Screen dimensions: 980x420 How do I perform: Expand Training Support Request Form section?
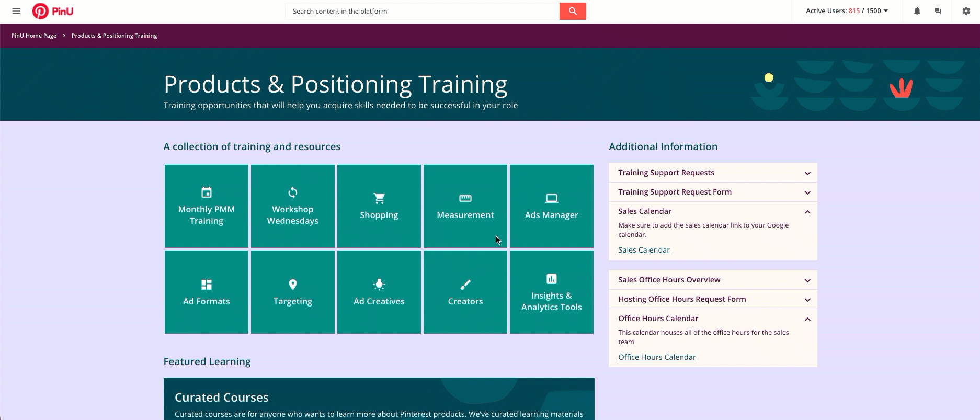coord(713,192)
